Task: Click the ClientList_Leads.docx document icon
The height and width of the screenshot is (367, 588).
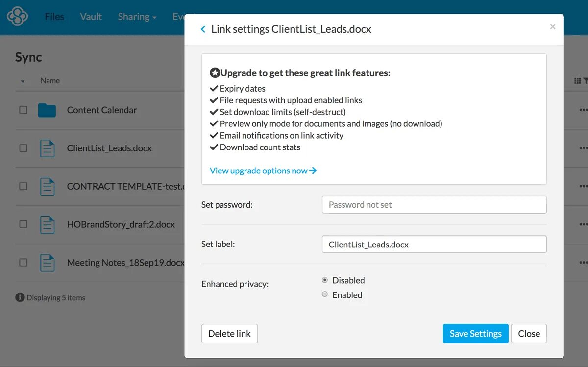Action: click(x=47, y=148)
